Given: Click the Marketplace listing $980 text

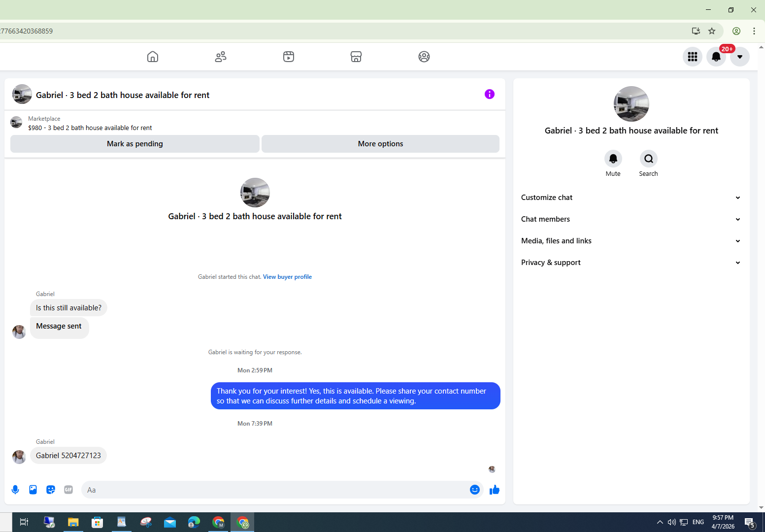Looking at the screenshot, I should click(90, 128).
